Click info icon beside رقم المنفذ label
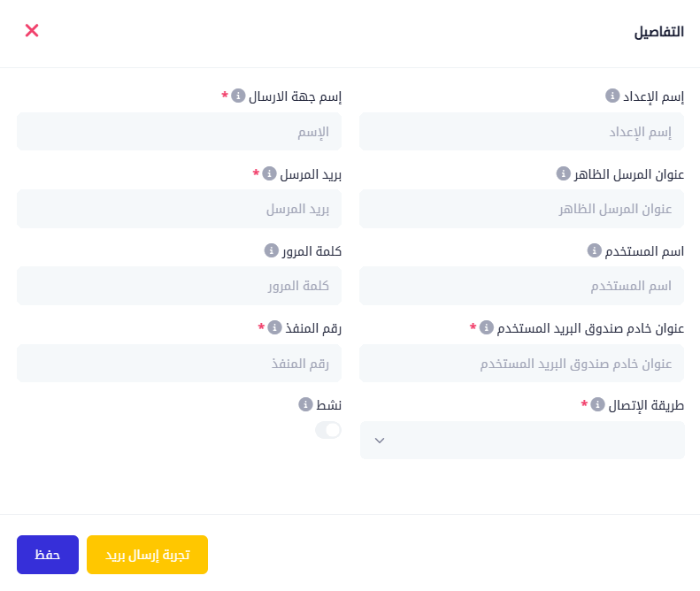The image size is (700, 591). [x=274, y=327]
